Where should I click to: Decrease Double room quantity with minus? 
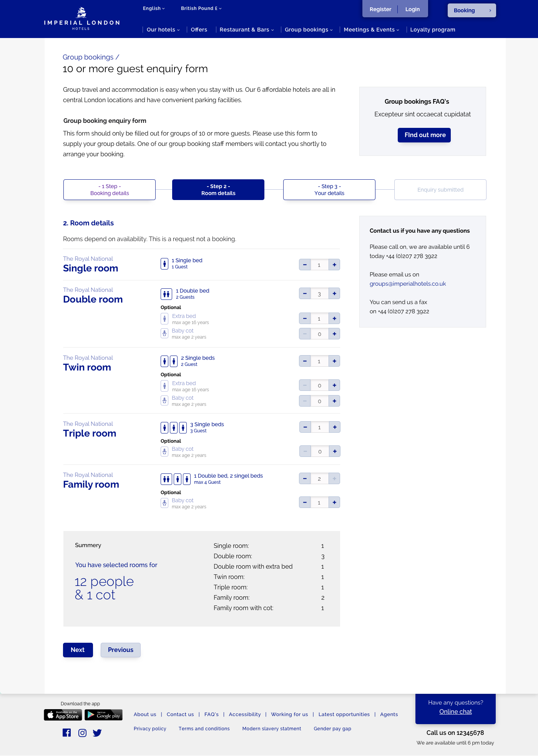tap(305, 294)
